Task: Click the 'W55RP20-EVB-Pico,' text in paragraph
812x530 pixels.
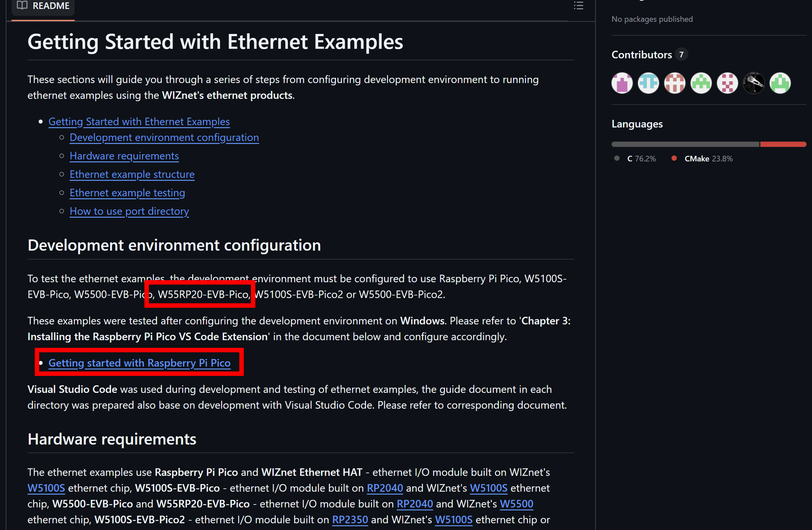Action: point(205,294)
